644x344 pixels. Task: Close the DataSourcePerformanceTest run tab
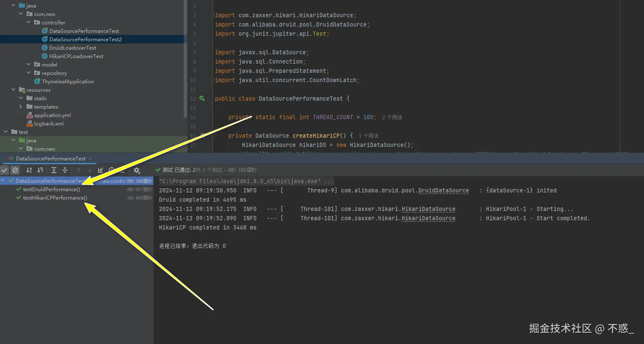(90, 159)
